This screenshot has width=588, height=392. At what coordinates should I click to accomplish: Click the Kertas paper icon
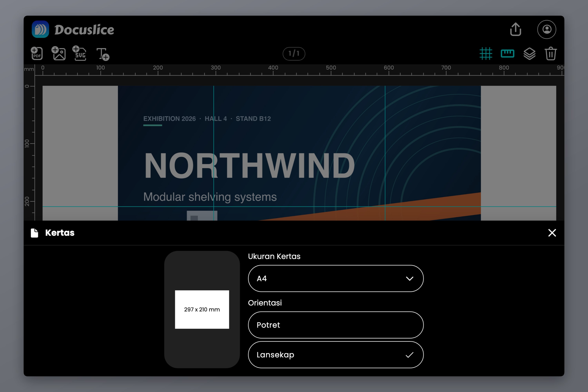click(x=34, y=233)
